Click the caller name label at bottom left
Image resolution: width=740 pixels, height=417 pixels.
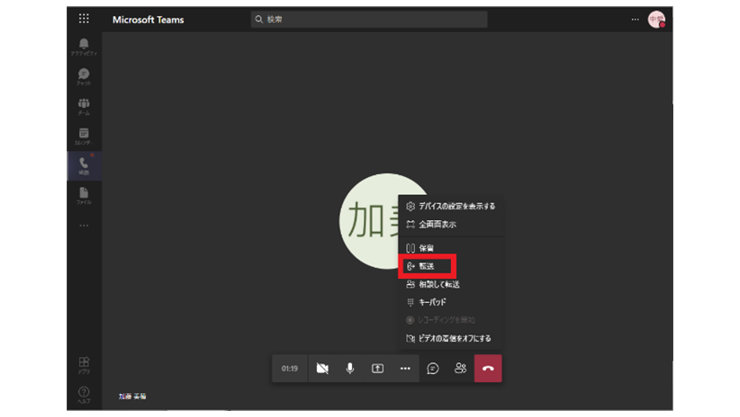pyautogui.click(x=133, y=396)
